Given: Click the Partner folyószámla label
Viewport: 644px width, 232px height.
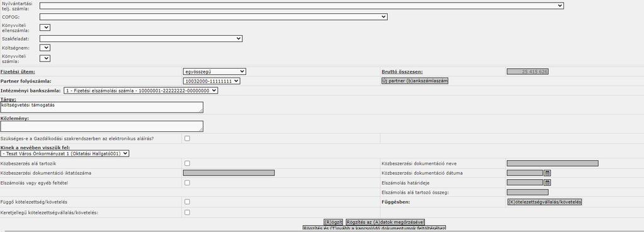Looking at the screenshot, I should pos(26,81).
